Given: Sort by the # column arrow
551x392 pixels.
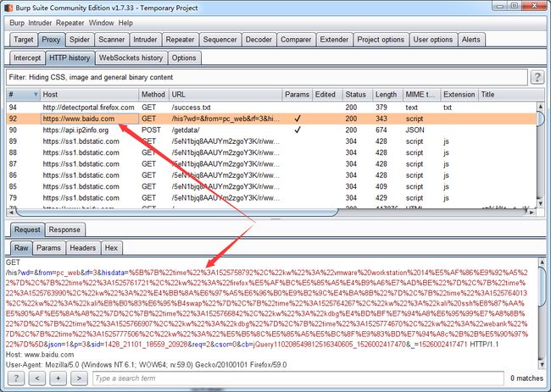Looking at the screenshot, I should [x=36, y=95].
